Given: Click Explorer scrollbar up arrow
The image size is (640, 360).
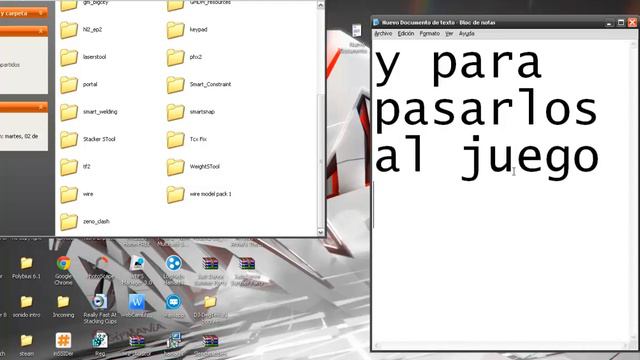Looking at the screenshot, I should 320,5.
